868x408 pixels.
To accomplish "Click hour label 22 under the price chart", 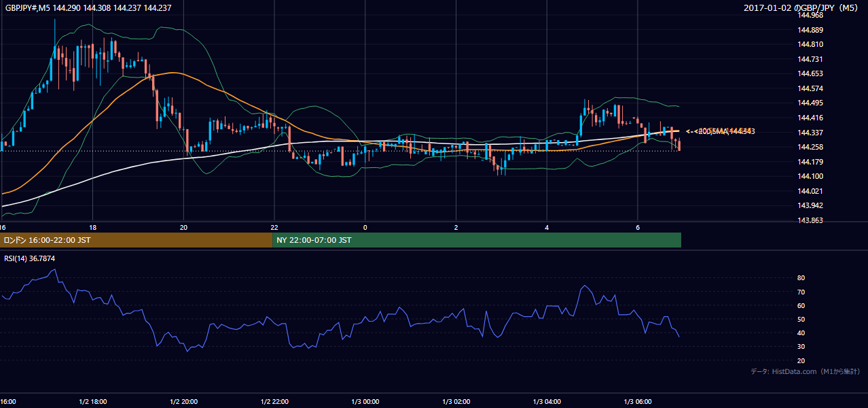I will click(x=274, y=227).
